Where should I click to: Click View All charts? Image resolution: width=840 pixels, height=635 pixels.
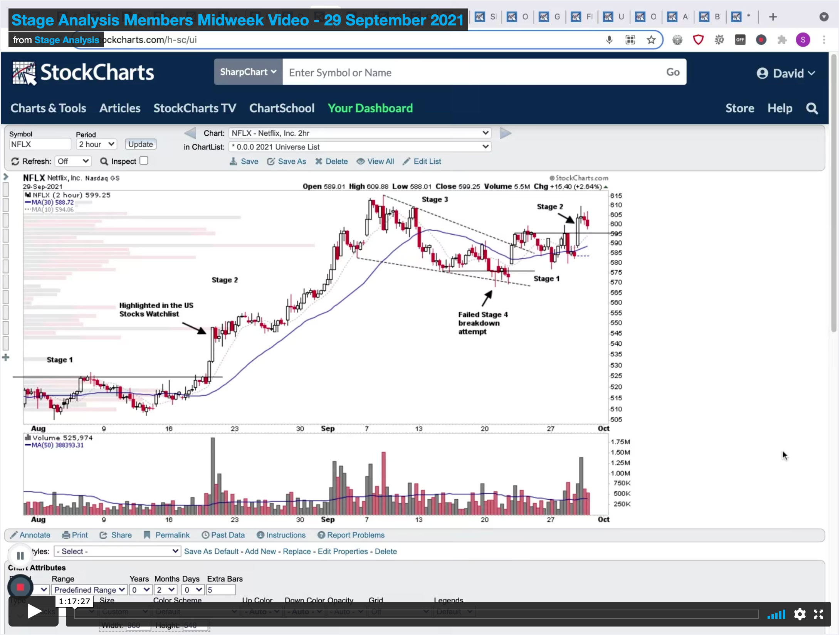coord(375,161)
